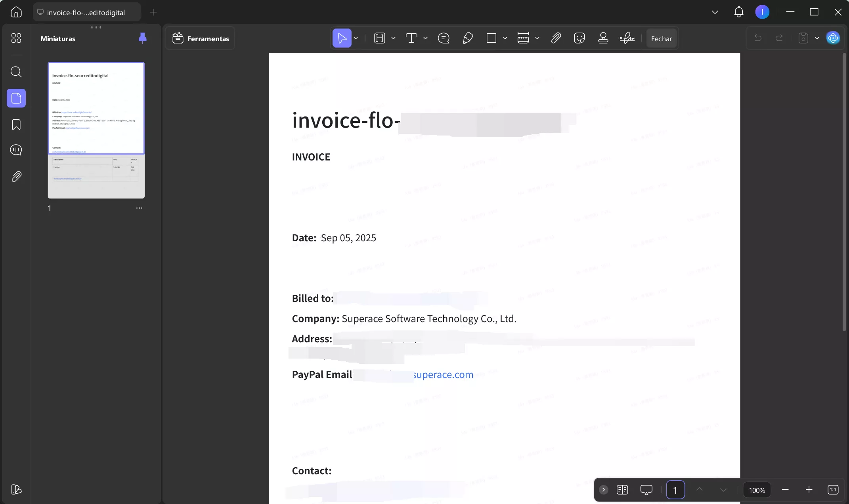Screen dimensions: 849x504
Task: Click the attachment paperclip in toolbar
Action: [x=556, y=38]
